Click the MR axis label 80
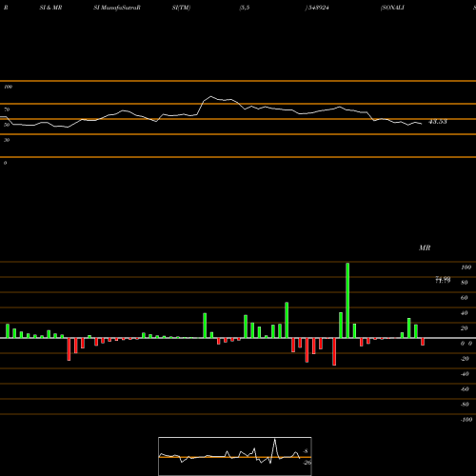 465,283
